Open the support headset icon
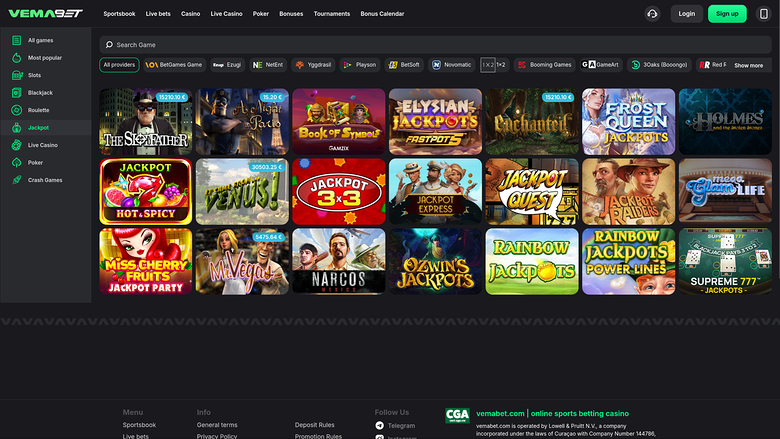This screenshot has width=780, height=439. tap(652, 14)
